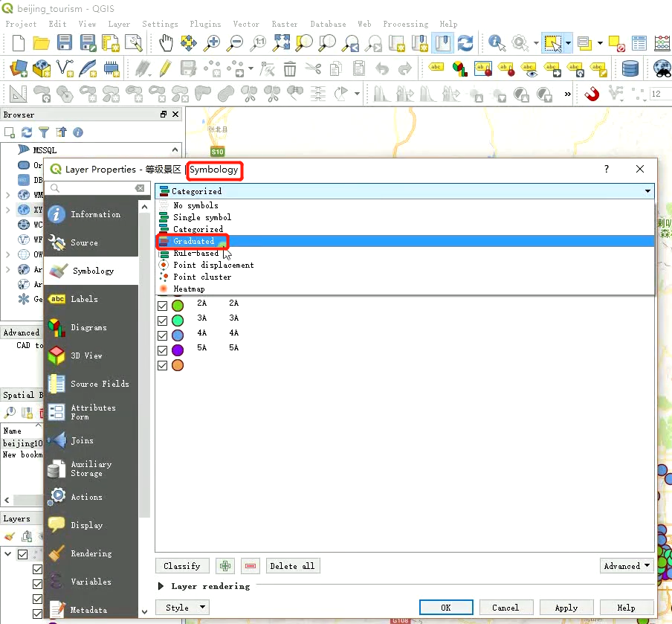Save project with the floppy disk icon
This screenshot has height=624, width=672.
tap(64, 43)
